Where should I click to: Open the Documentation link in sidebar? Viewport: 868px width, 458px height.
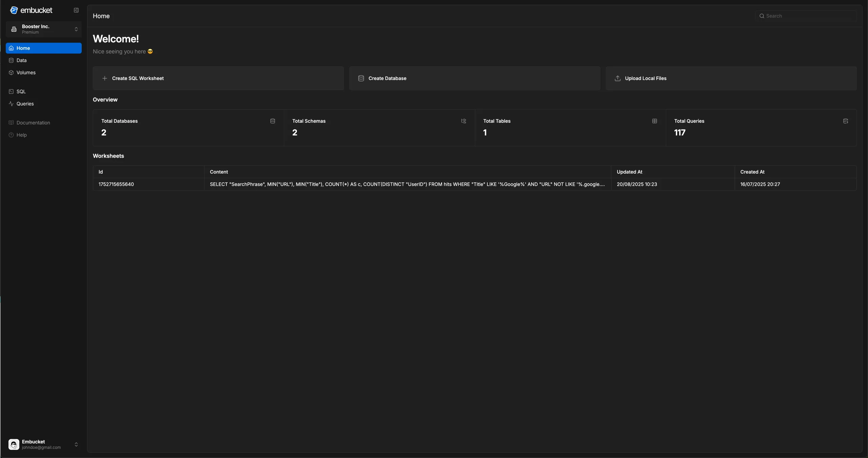(44, 123)
